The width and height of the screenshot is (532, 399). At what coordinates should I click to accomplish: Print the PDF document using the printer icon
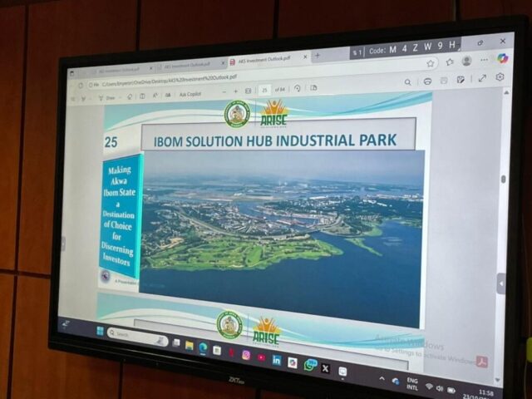click(427, 81)
